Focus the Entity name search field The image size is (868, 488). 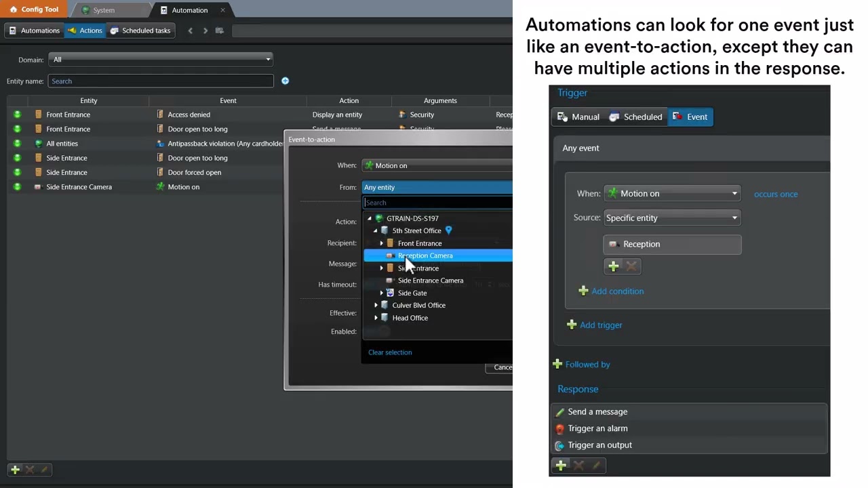(x=161, y=81)
